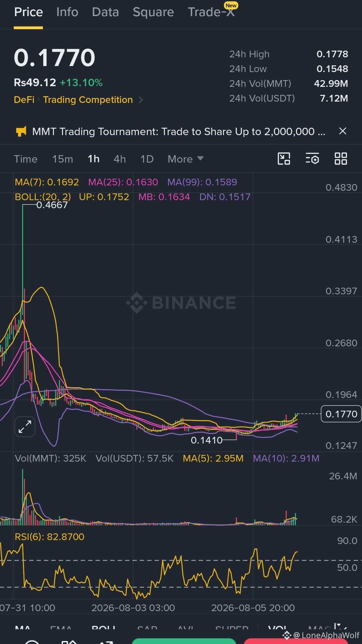
Task: Switch to the Square tab
Action: point(154,12)
